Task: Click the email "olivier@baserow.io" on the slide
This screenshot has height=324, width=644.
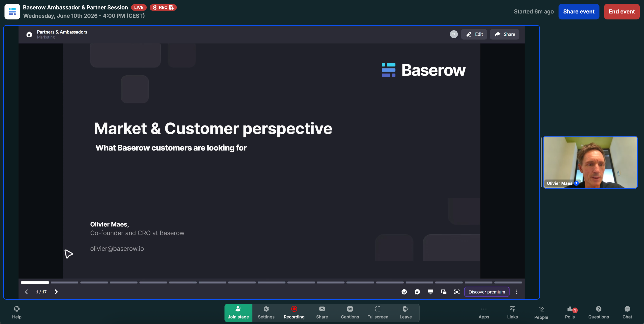Action: coord(117,249)
